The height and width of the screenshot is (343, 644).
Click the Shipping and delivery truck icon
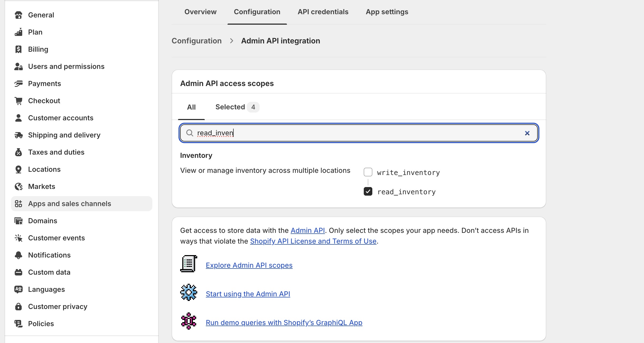(x=18, y=135)
